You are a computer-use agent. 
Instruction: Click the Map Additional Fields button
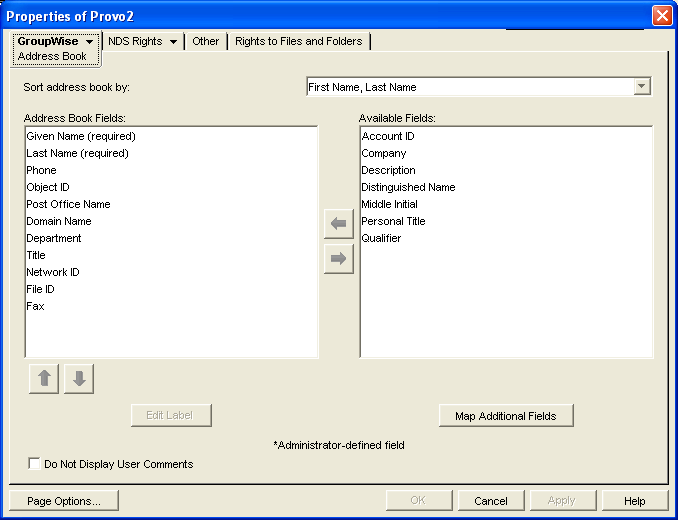pyautogui.click(x=506, y=416)
